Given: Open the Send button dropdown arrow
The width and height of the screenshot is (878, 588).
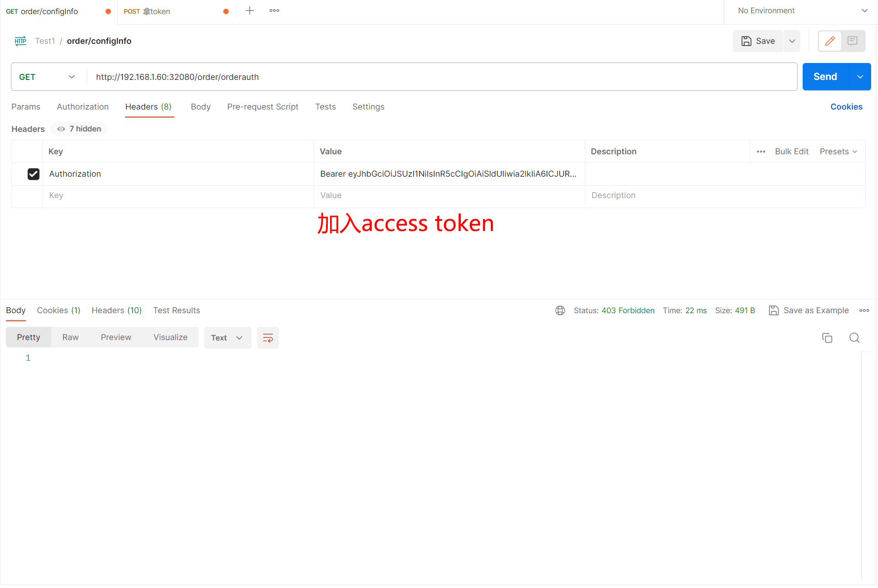Looking at the screenshot, I should click(860, 77).
